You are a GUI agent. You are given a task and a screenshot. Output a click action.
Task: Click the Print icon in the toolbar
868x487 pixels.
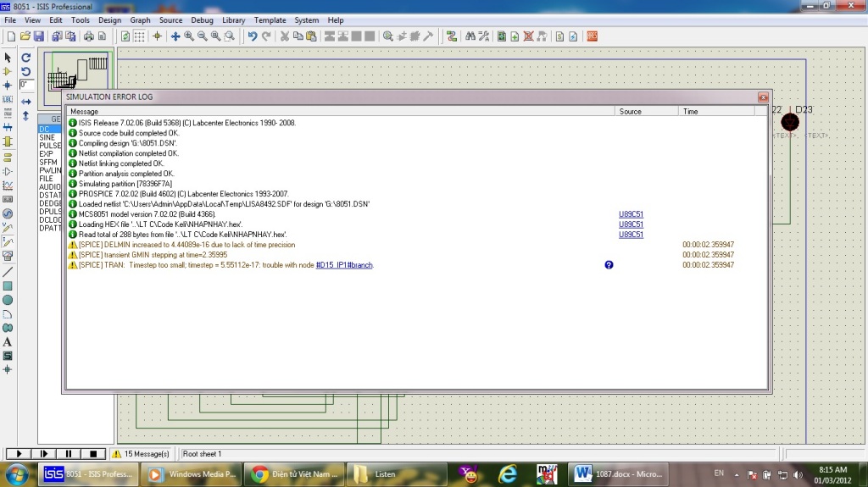(88, 36)
